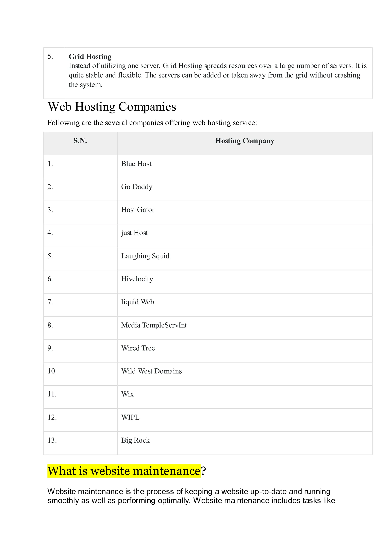This screenshot has height=554, width=392.
Task: Click the 'Following are the several companies' sentence
Action: [x=152, y=123]
